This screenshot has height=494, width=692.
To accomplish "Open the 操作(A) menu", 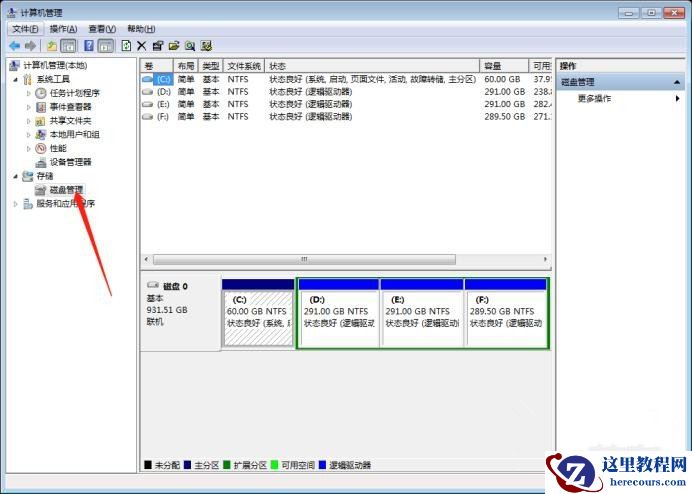I will (x=64, y=29).
